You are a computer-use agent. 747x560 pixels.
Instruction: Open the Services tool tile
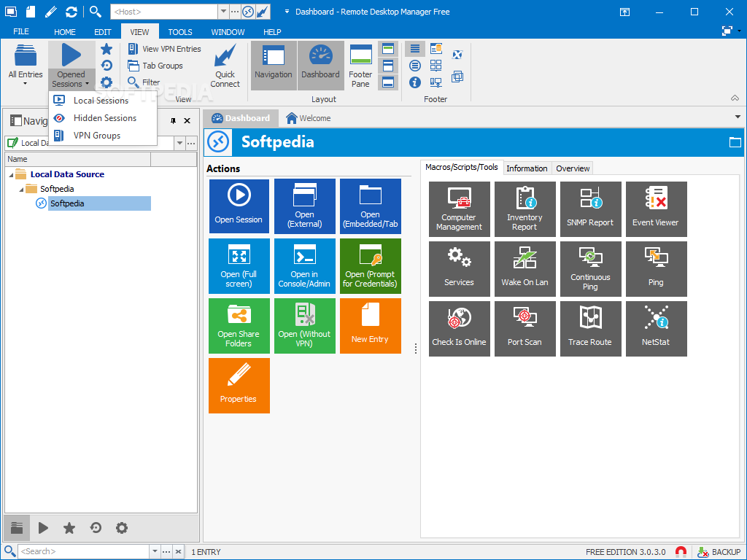pyautogui.click(x=460, y=269)
